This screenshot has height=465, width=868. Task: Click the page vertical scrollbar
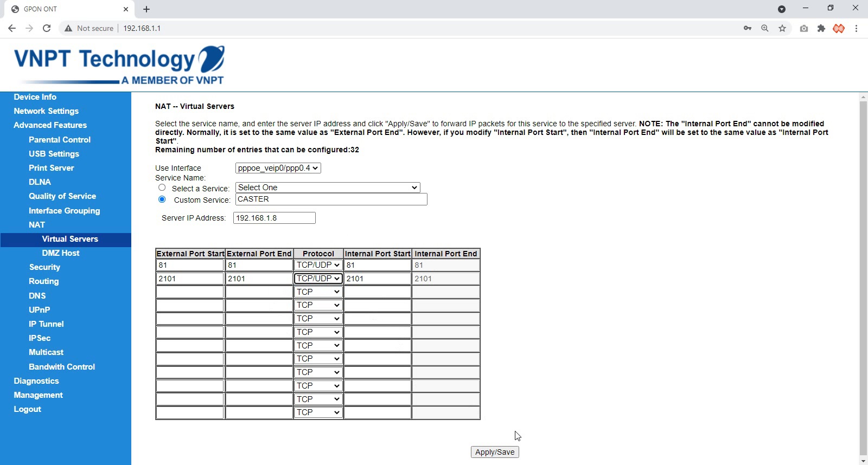pyautogui.click(x=863, y=271)
